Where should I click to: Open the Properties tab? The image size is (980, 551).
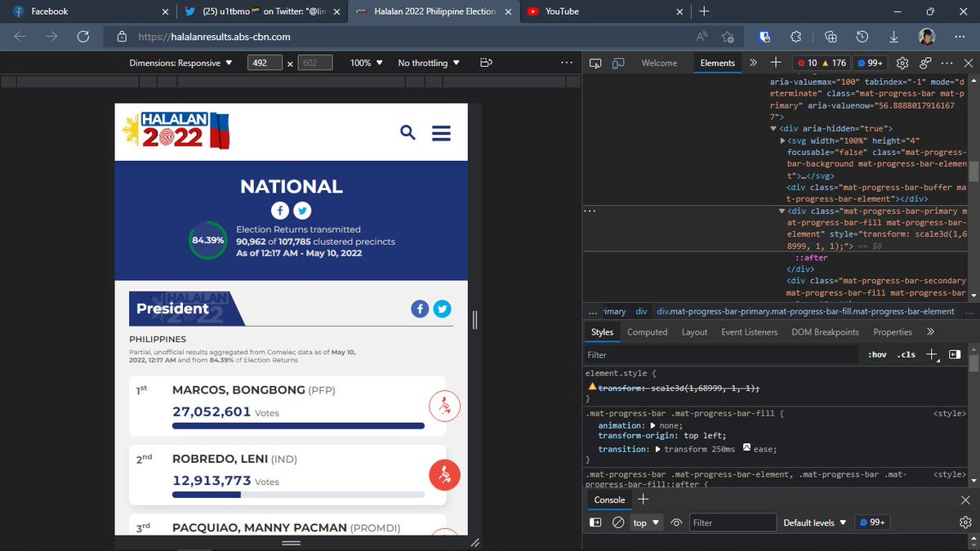click(893, 332)
